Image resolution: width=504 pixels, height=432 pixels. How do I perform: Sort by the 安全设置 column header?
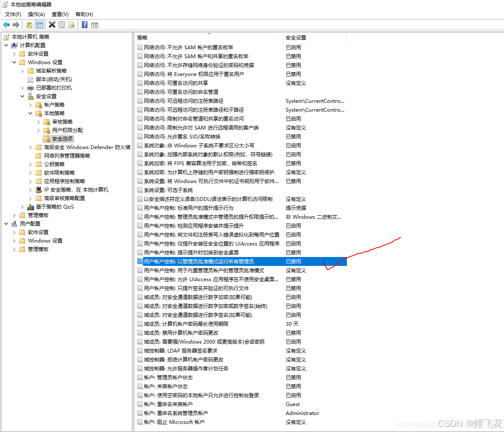tap(315, 38)
